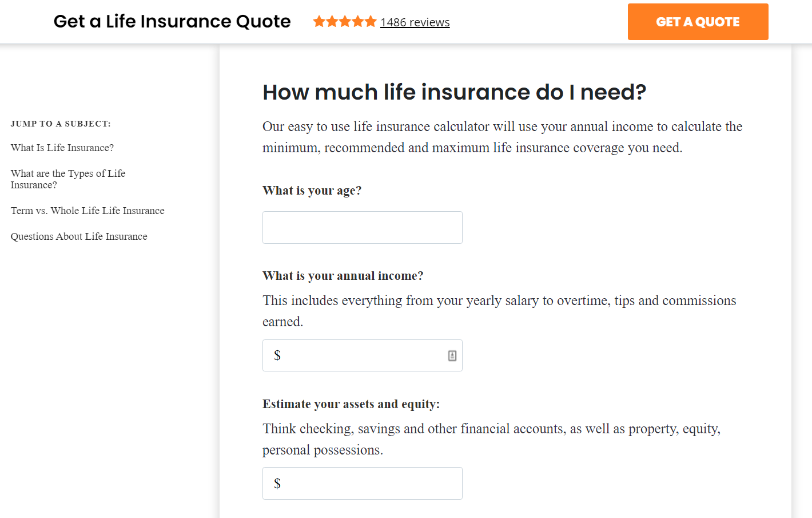Click the autofill icon in the income field

tap(452, 356)
